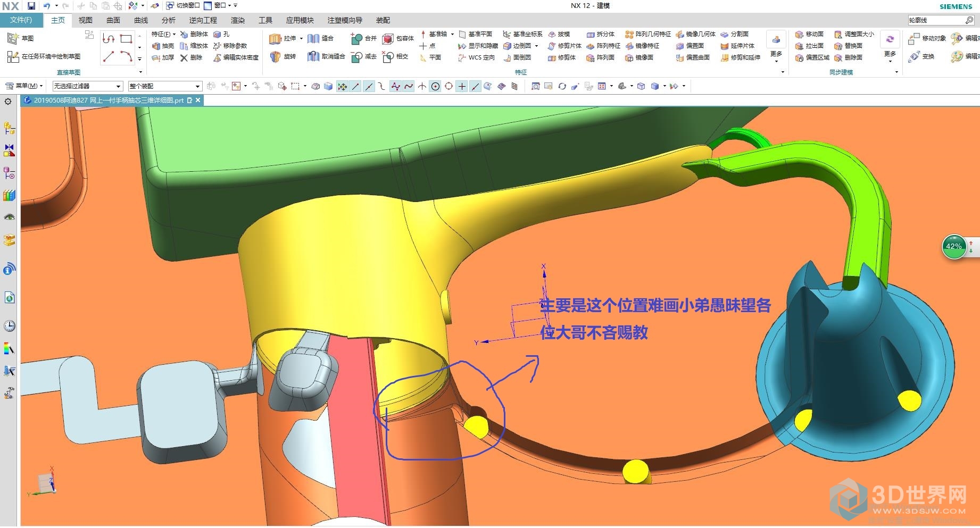This screenshot has height=528, width=980.
Task: Toggle the enable snap point button
Action: (342, 86)
